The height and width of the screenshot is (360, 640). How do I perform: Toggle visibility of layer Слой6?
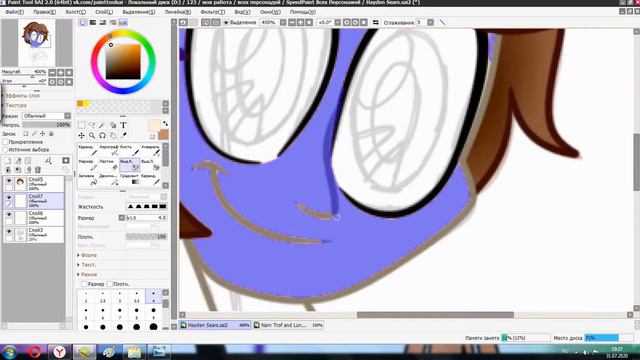click(x=9, y=214)
